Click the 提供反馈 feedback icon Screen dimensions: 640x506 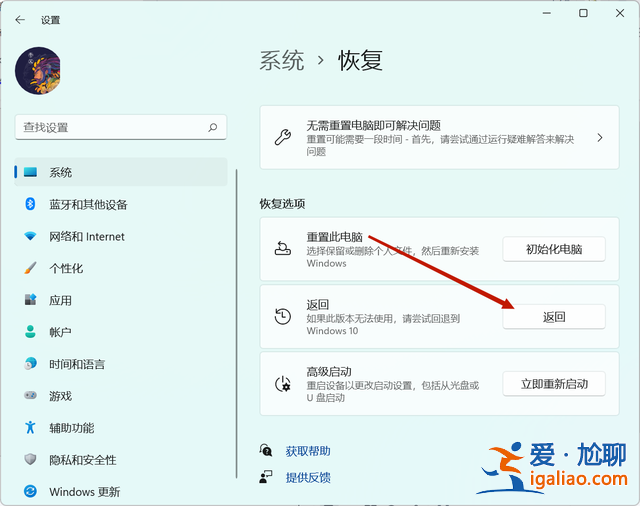click(266, 477)
